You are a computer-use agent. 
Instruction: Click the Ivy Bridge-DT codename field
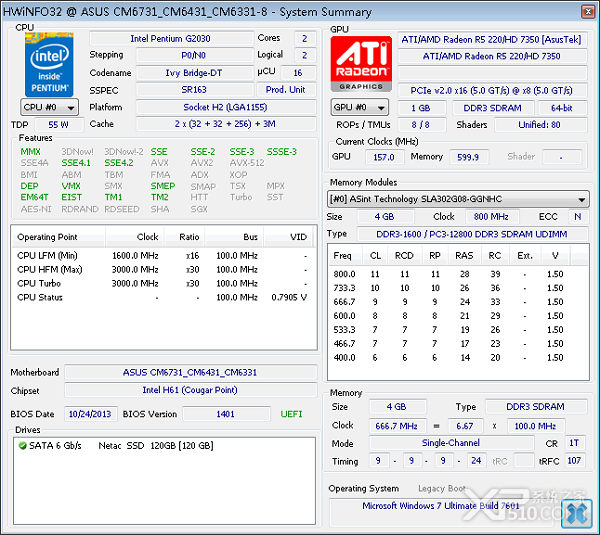(x=194, y=73)
